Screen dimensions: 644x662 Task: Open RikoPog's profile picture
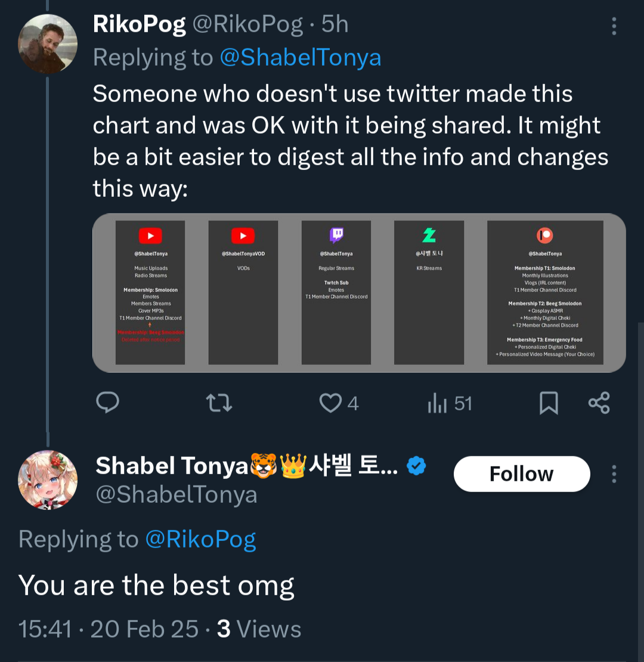click(x=47, y=44)
